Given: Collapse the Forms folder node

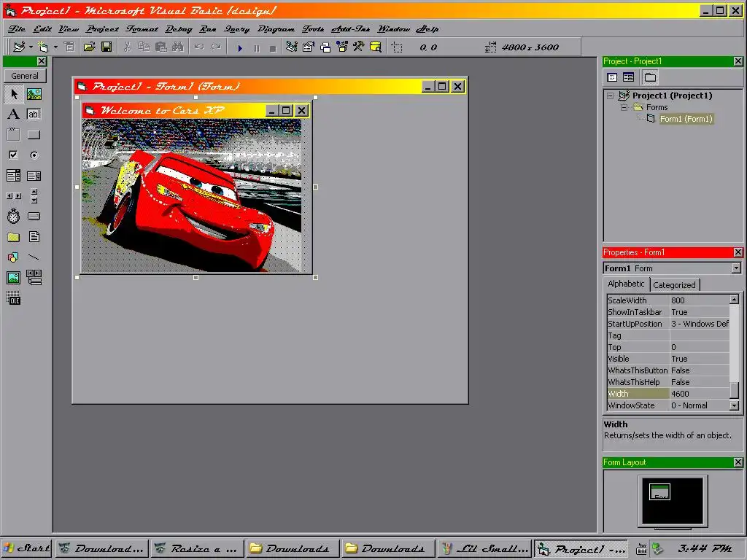Looking at the screenshot, I should coord(624,108).
